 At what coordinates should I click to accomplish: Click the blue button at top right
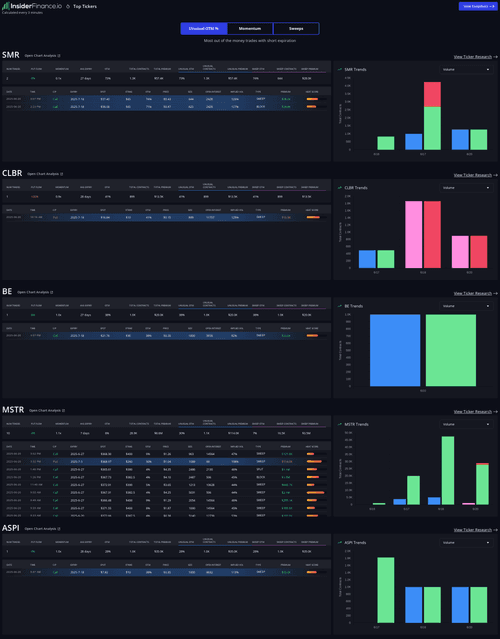pyautogui.click(x=478, y=6)
